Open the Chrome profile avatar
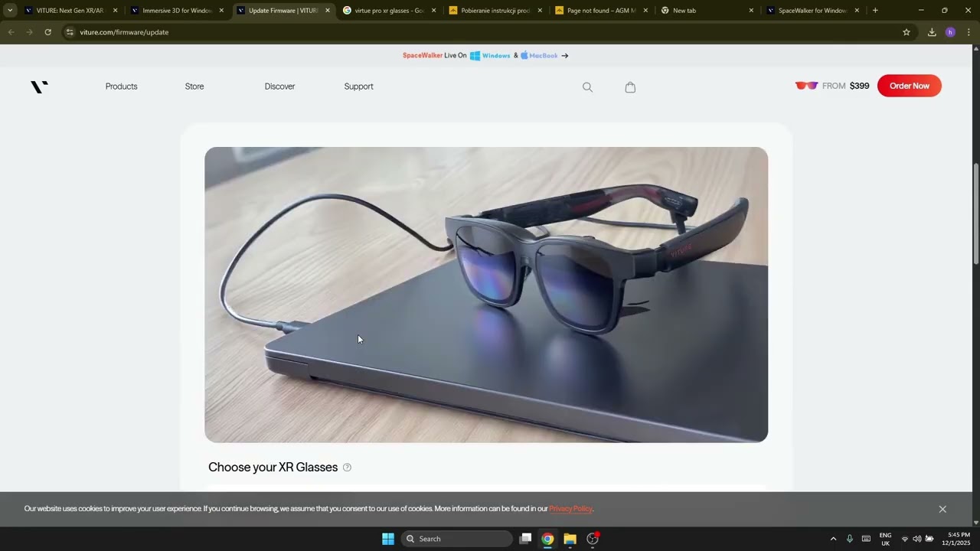The image size is (980, 551). click(950, 32)
